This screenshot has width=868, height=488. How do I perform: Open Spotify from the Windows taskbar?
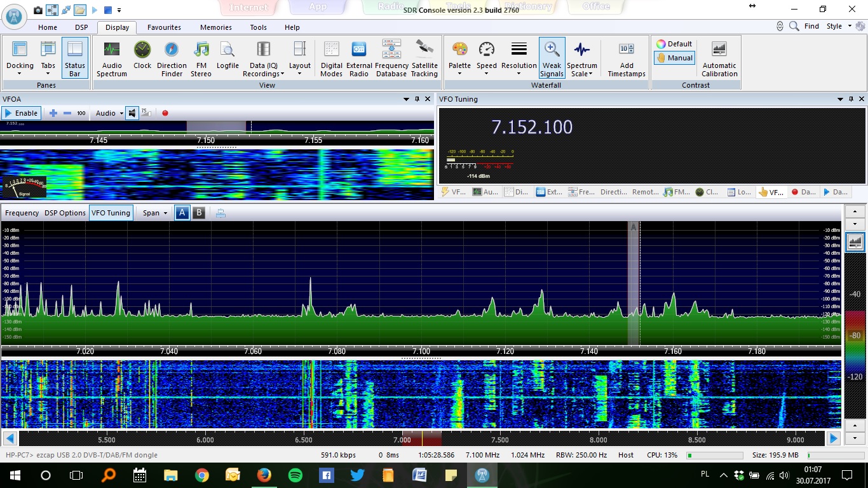coord(295,475)
